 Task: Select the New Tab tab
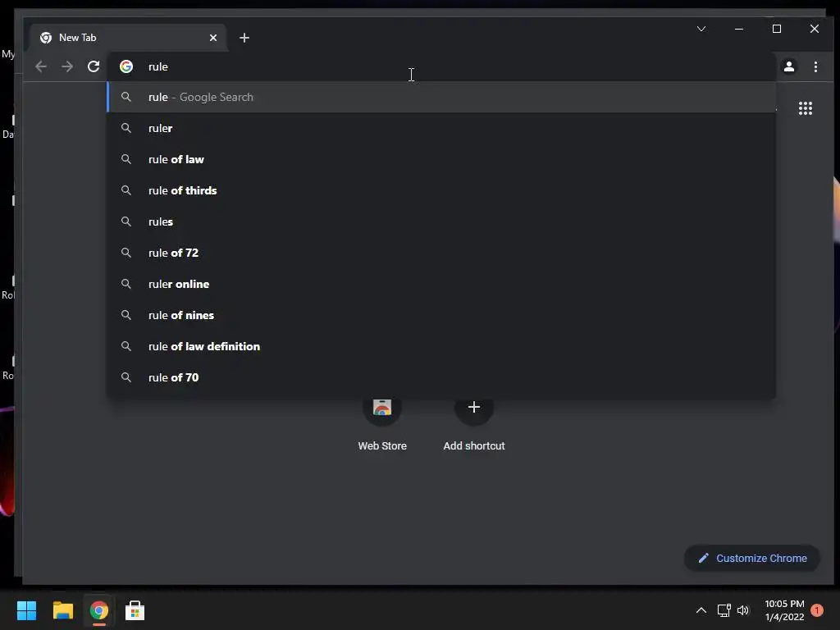pyautogui.click(x=129, y=38)
